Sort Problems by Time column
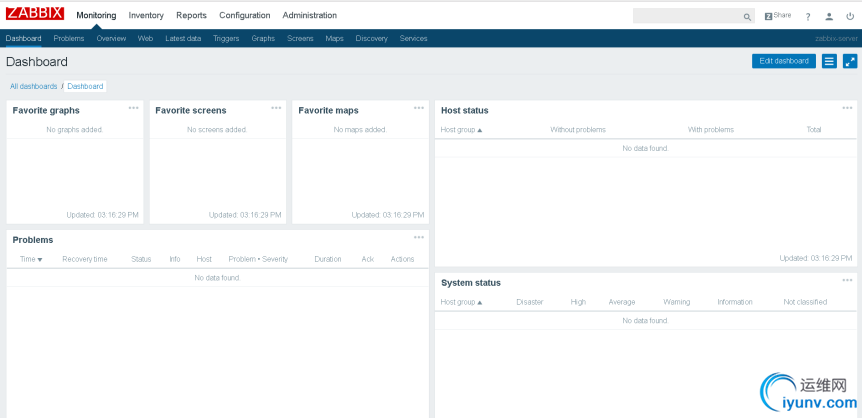The width and height of the screenshot is (863, 419). (31, 259)
